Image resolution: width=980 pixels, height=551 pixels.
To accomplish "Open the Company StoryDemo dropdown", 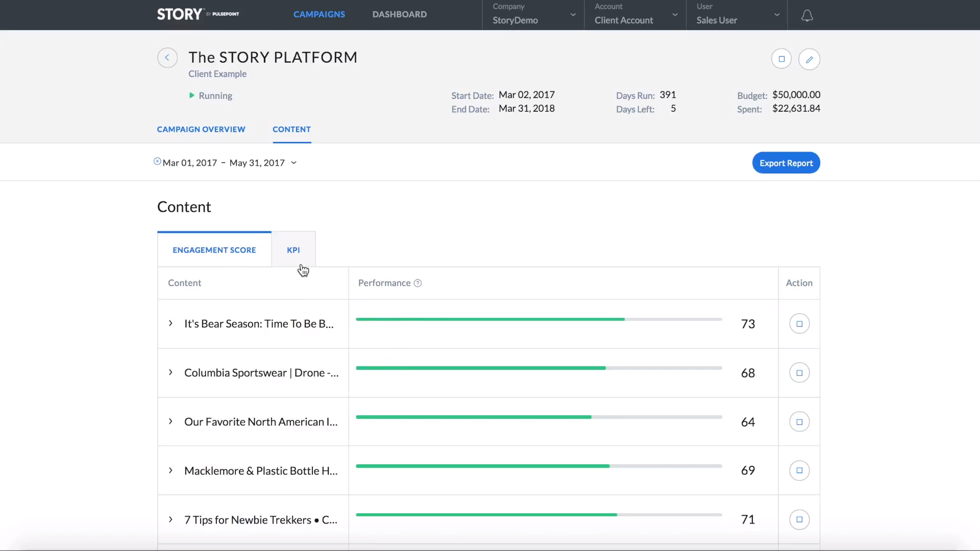I will point(533,15).
